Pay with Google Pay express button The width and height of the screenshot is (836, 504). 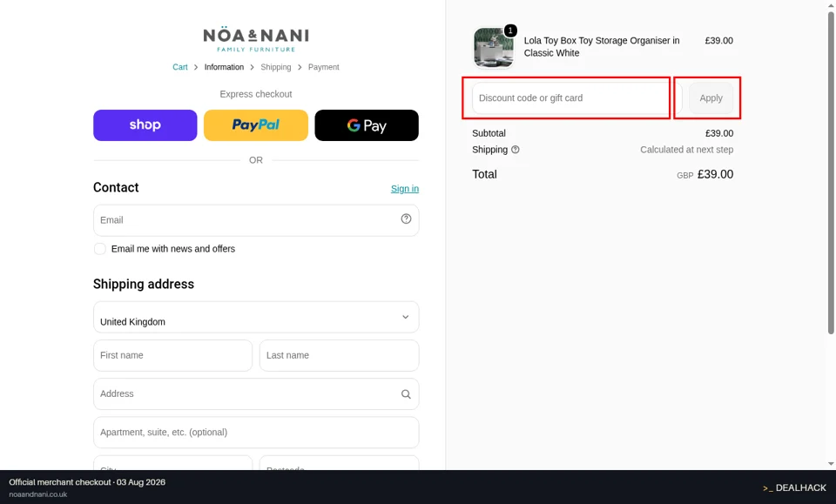click(x=367, y=125)
